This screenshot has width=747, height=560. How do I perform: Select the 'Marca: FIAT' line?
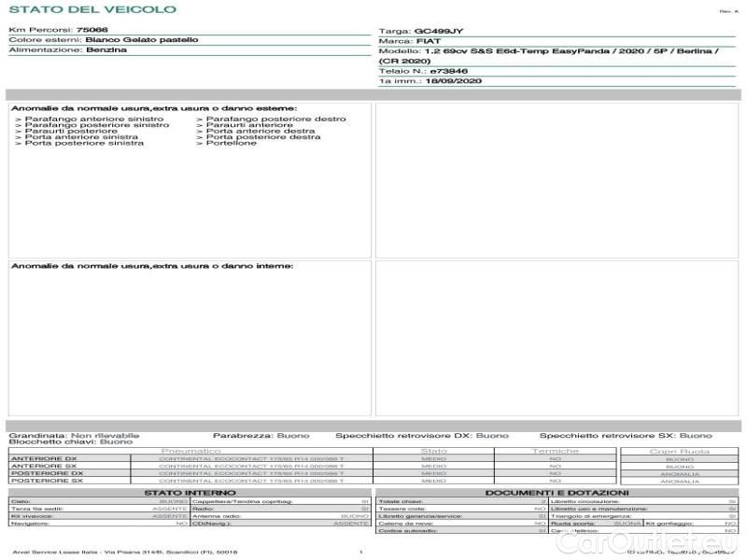pyautogui.click(x=410, y=41)
